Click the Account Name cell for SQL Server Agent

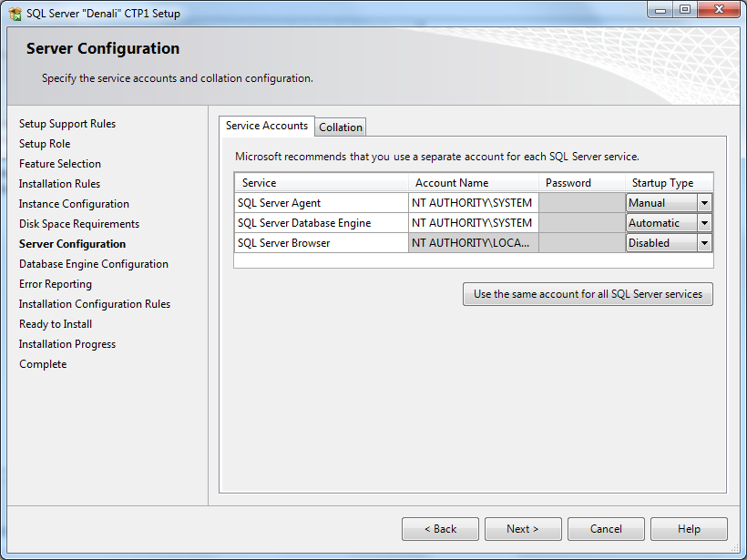click(474, 203)
